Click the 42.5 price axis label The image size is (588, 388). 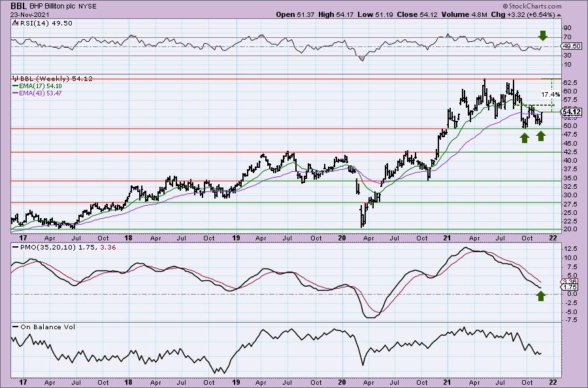[570, 152]
